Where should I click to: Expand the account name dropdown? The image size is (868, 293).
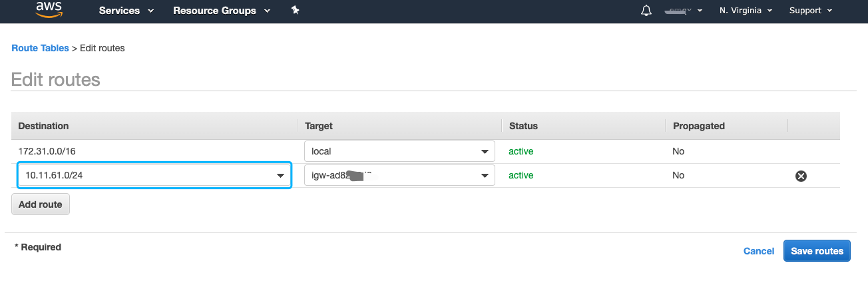pos(684,11)
